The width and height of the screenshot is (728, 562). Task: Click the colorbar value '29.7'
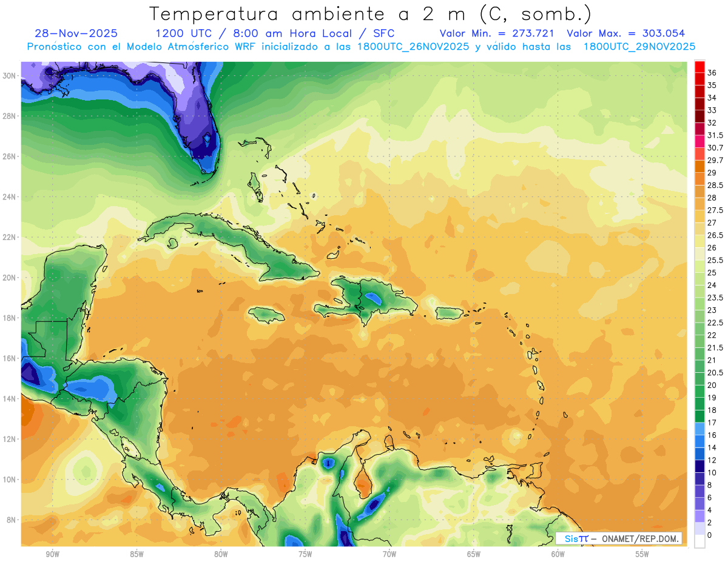(715, 160)
